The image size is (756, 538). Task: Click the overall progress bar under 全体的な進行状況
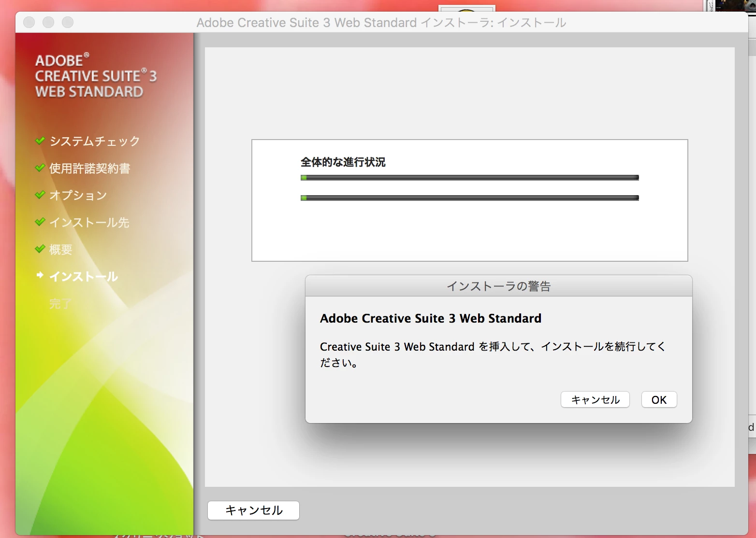470,178
